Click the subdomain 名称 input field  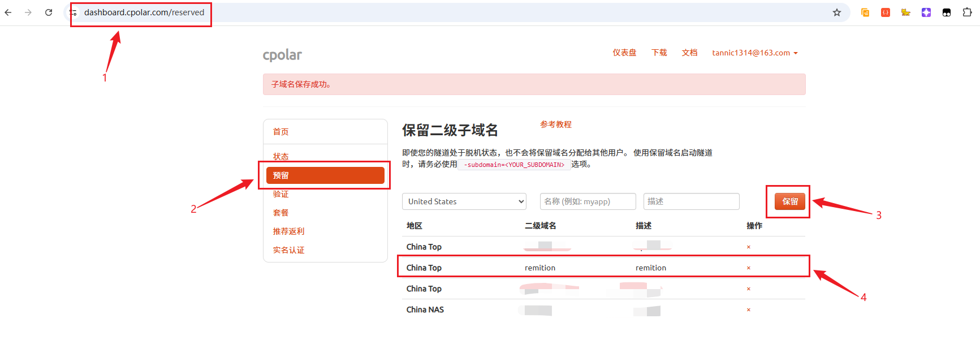click(588, 201)
